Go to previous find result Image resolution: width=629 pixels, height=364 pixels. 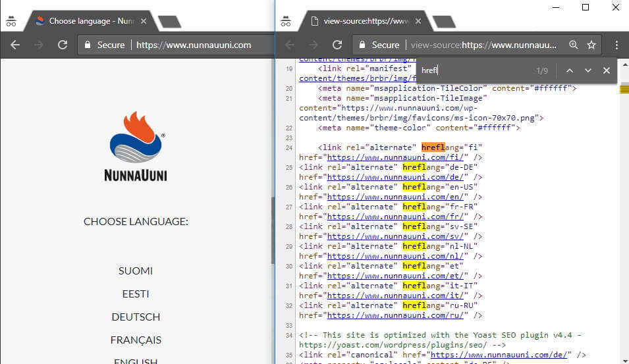[x=570, y=70]
